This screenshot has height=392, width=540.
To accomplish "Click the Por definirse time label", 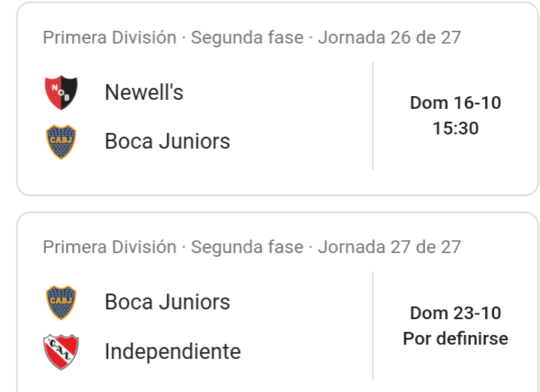I will [455, 338].
